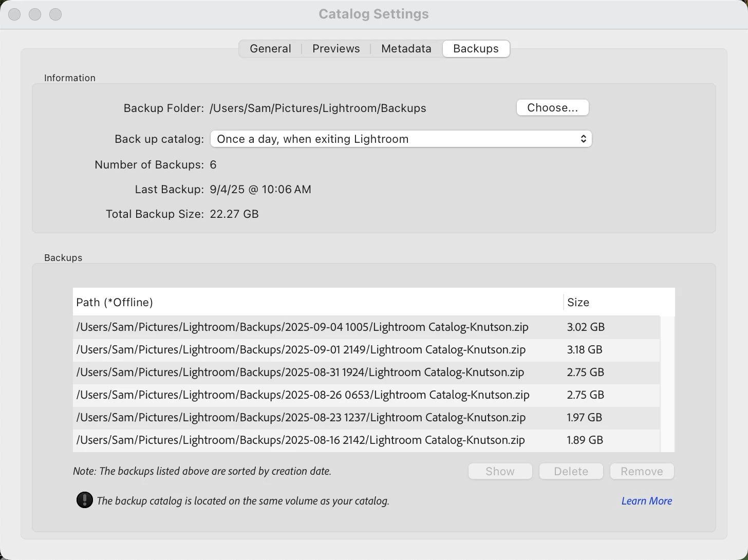The height and width of the screenshot is (560, 748).
Task: Click the Remove button
Action: pyautogui.click(x=642, y=472)
